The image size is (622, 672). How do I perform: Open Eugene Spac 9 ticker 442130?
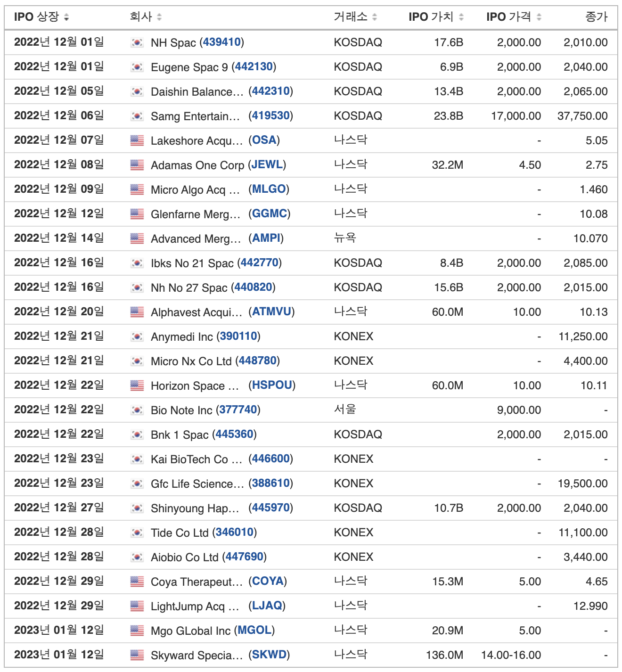[x=254, y=66]
